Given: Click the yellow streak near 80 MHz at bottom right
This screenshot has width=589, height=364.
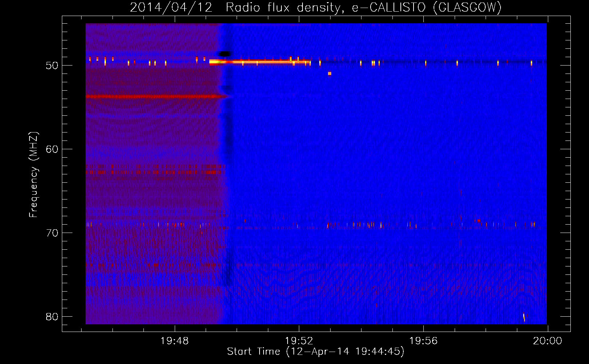Looking at the screenshot, I should [x=524, y=317].
